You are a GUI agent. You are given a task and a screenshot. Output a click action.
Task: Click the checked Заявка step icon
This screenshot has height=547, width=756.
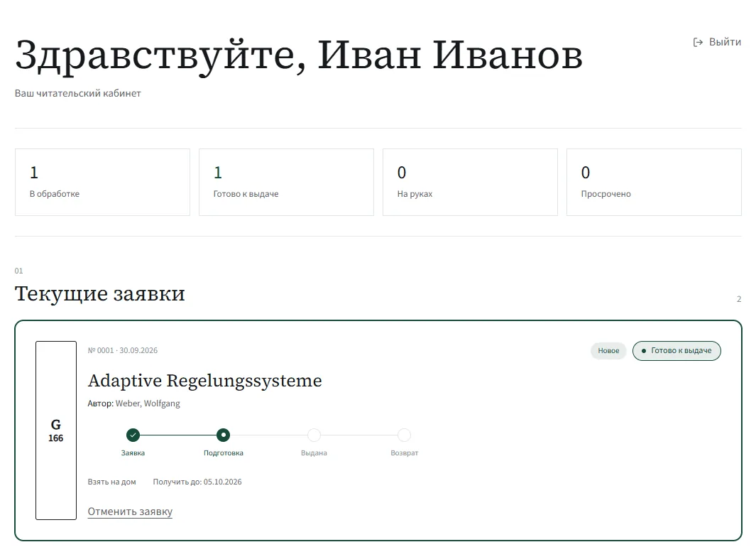(133, 435)
